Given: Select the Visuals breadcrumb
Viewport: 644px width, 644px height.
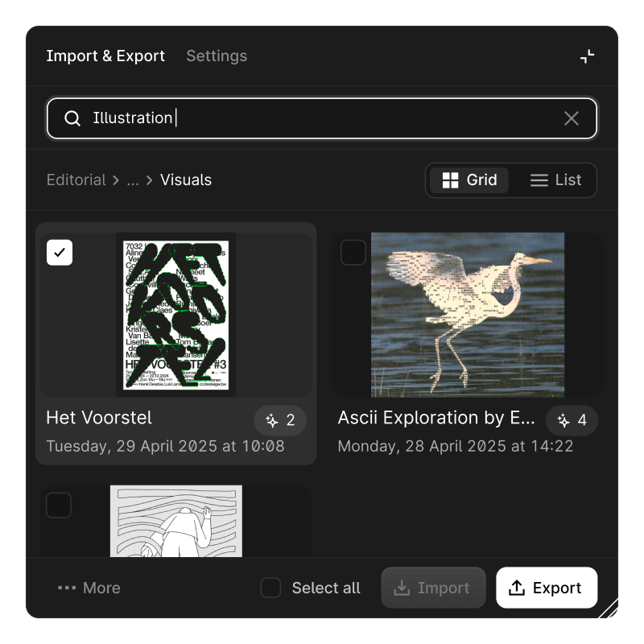Looking at the screenshot, I should click(x=186, y=180).
